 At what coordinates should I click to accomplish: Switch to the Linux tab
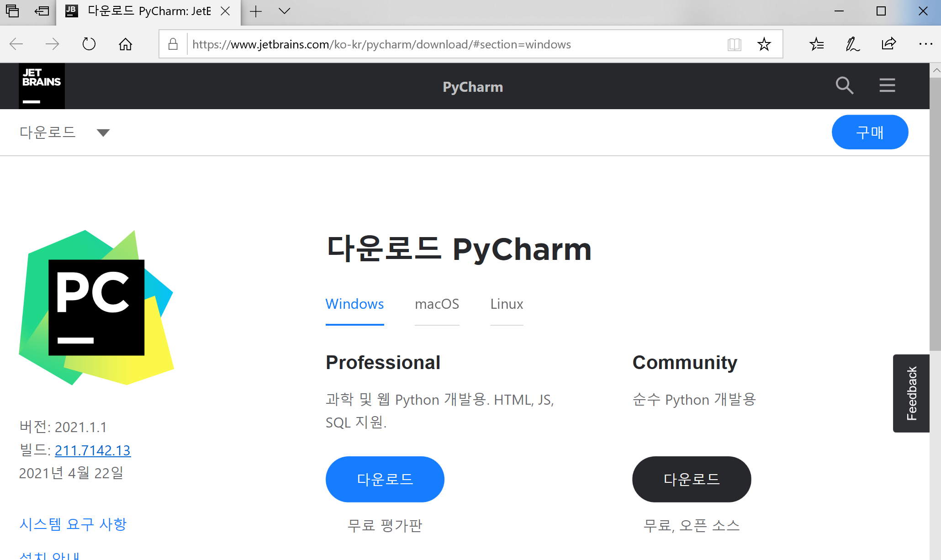tap(507, 304)
